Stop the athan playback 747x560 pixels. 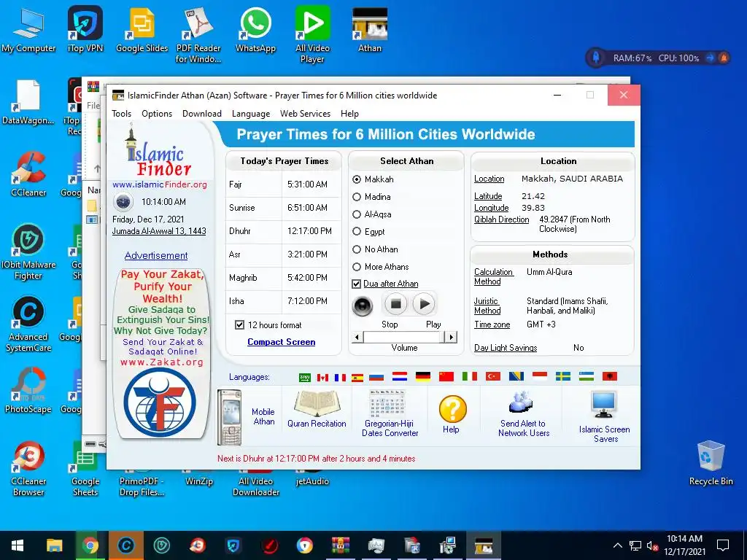[395, 304]
